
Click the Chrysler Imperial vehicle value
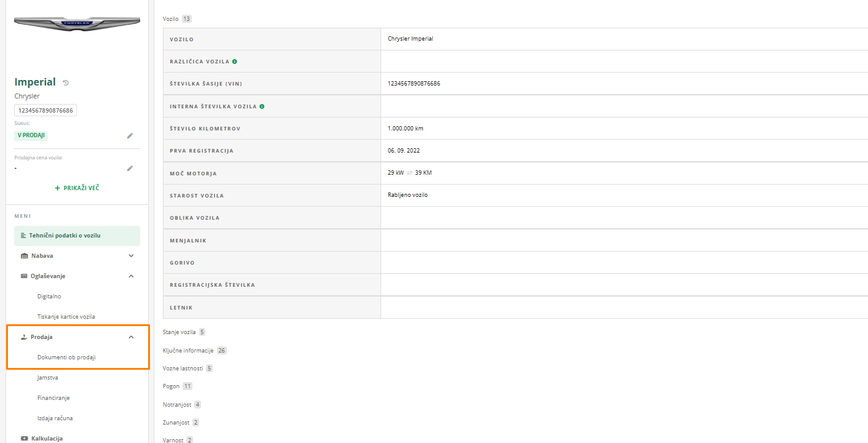tap(411, 39)
